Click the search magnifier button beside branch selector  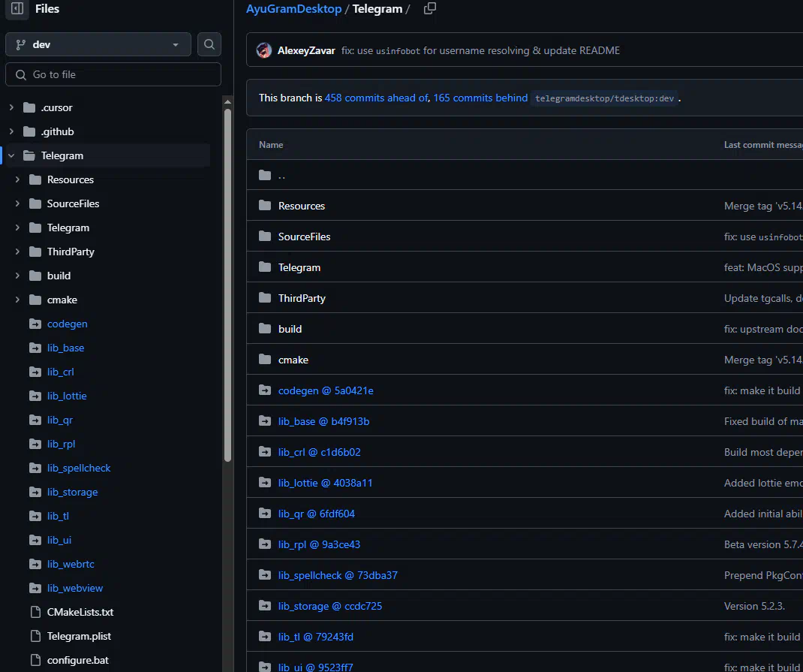point(209,44)
